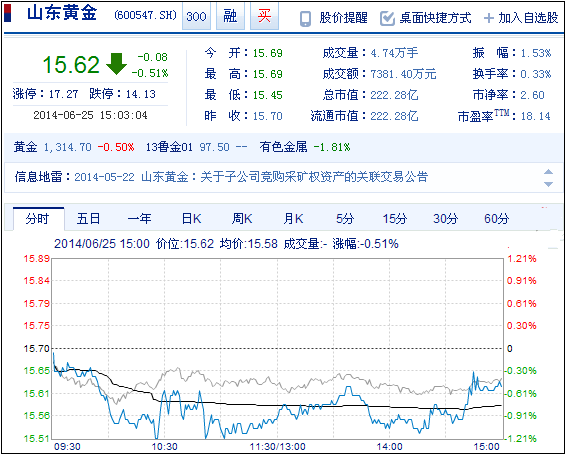Switch to the 15分 chart tab
Viewport: 566px width, 455px height.
point(395,219)
